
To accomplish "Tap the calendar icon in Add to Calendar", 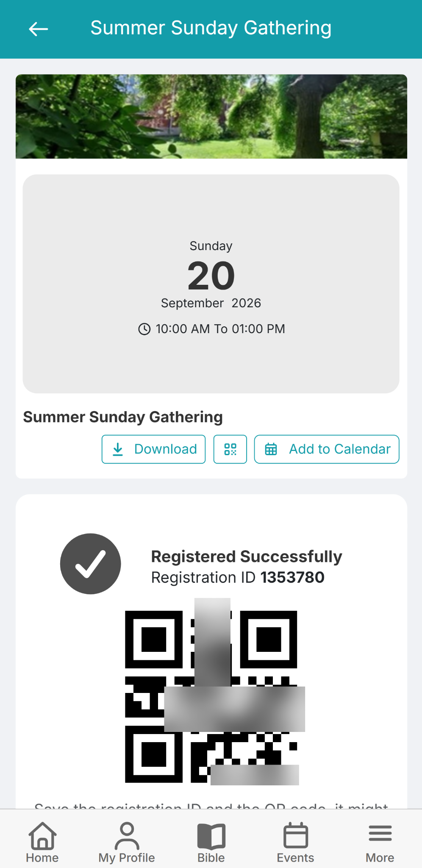I will (271, 449).
